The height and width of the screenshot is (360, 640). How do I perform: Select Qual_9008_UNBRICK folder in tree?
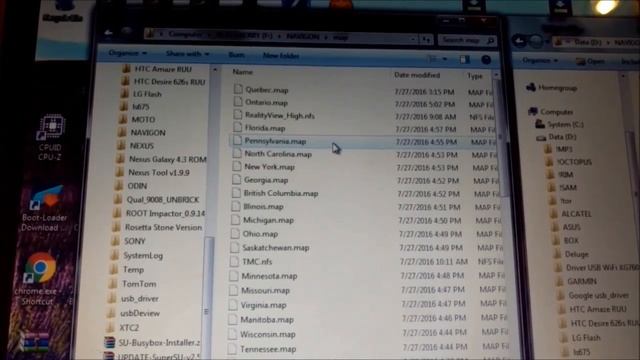point(162,200)
